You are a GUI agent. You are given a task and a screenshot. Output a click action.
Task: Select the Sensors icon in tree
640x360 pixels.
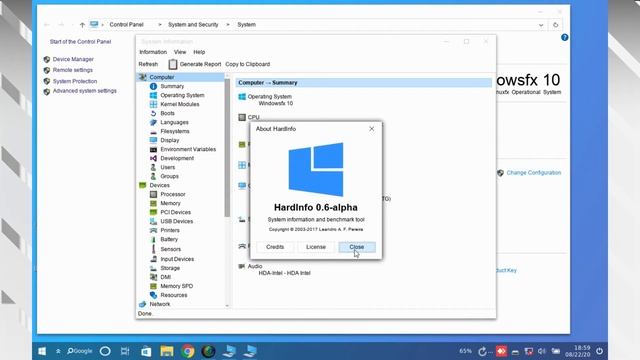(153, 249)
